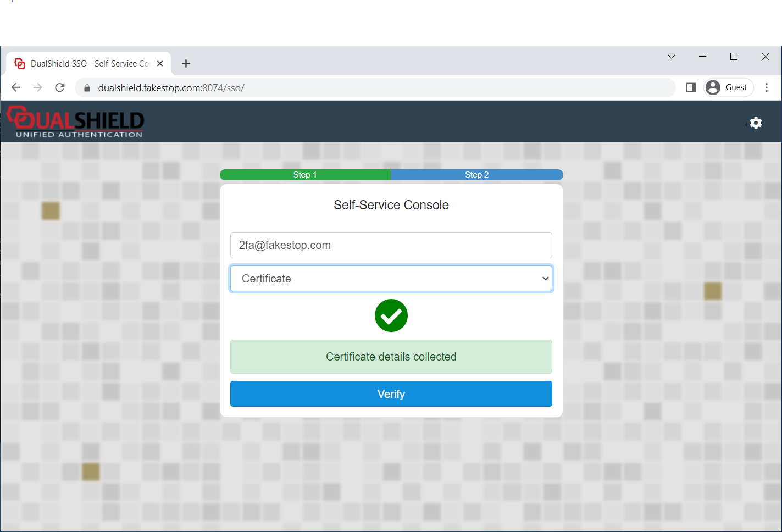This screenshot has height=532, width=782.
Task: Open the settings gear in the header
Action: 756,123
